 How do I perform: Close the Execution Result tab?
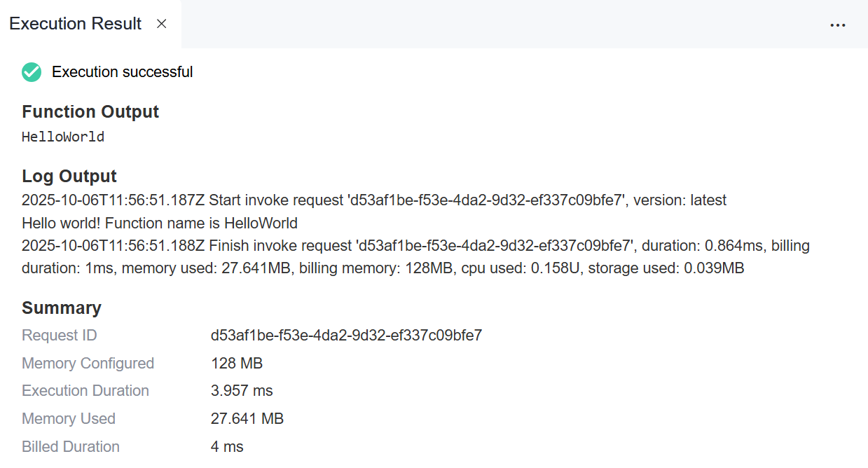(162, 24)
